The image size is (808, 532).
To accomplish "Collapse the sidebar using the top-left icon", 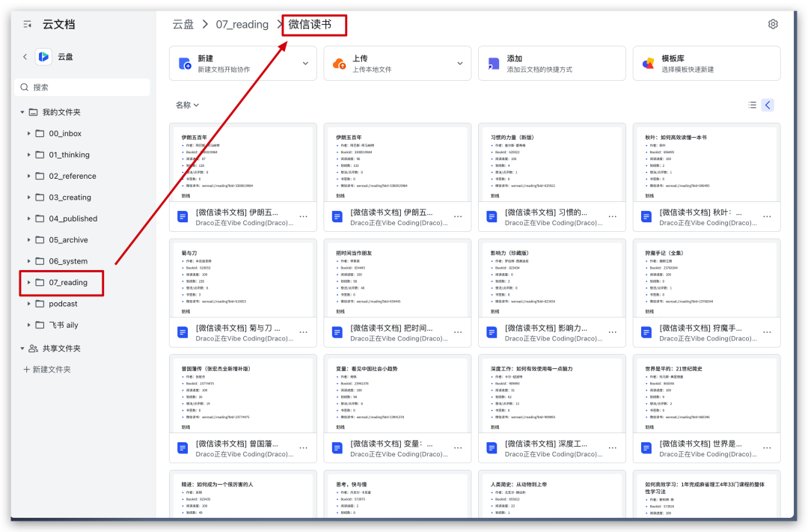I will tap(28, 24).
